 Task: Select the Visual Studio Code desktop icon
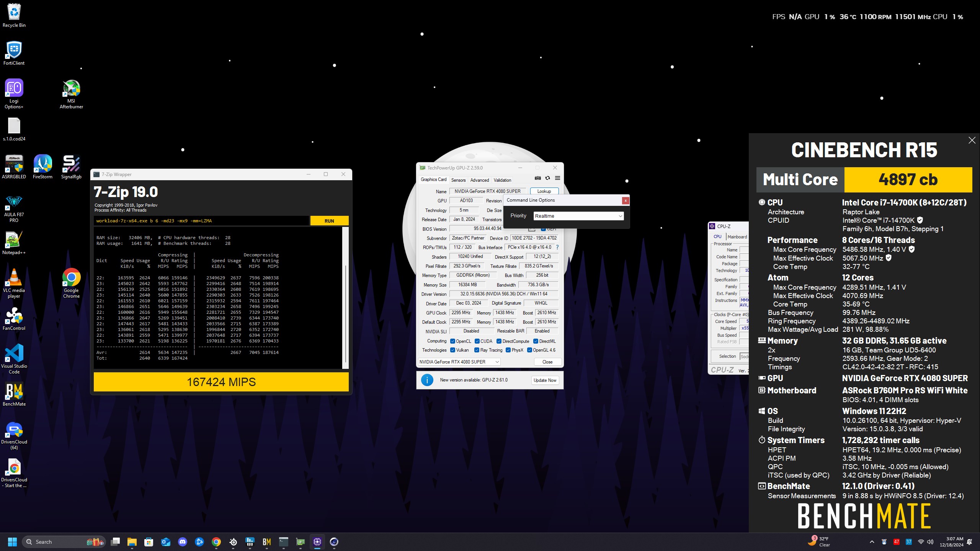14,359
